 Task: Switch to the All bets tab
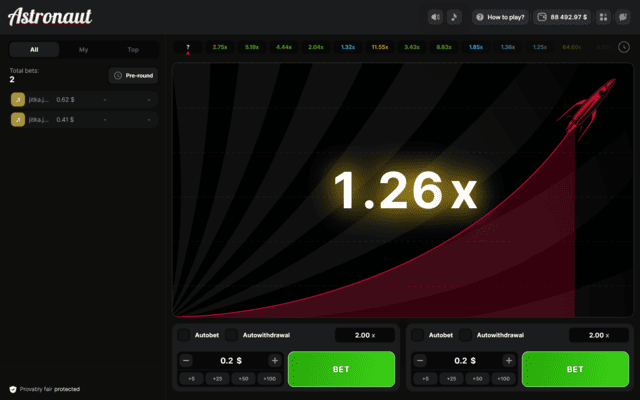(34, 50)
